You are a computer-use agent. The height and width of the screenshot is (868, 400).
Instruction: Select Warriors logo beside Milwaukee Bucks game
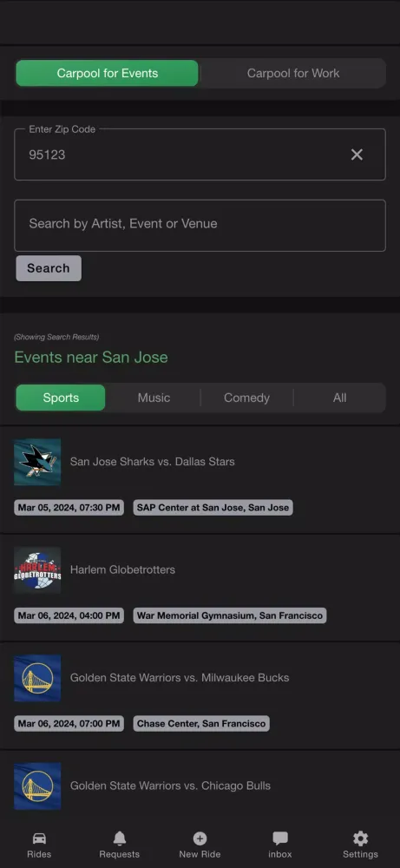37,678
